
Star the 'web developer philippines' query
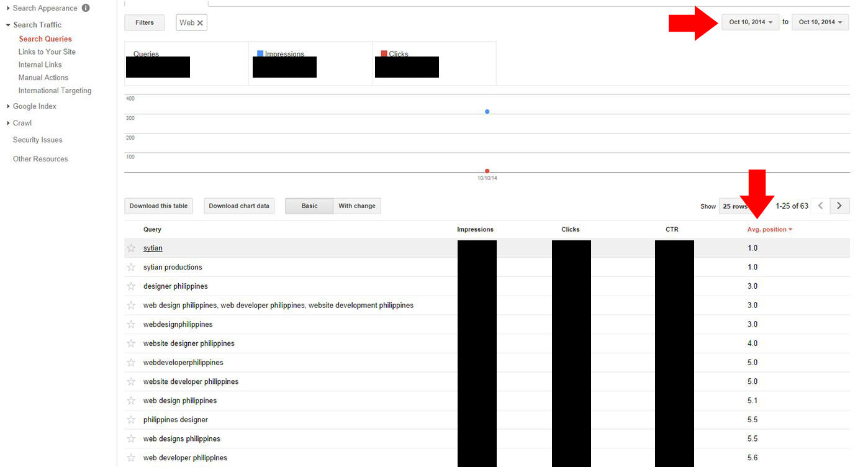click(x=131, y=458)
